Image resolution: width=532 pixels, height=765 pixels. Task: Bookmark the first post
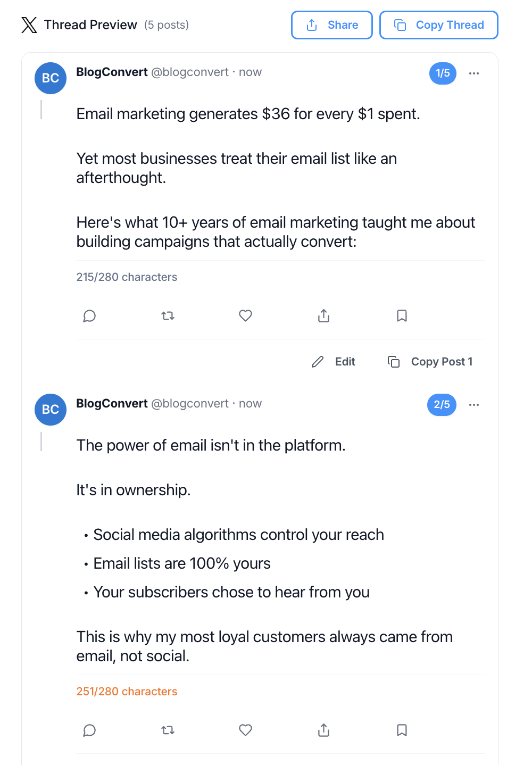point(402,316)
